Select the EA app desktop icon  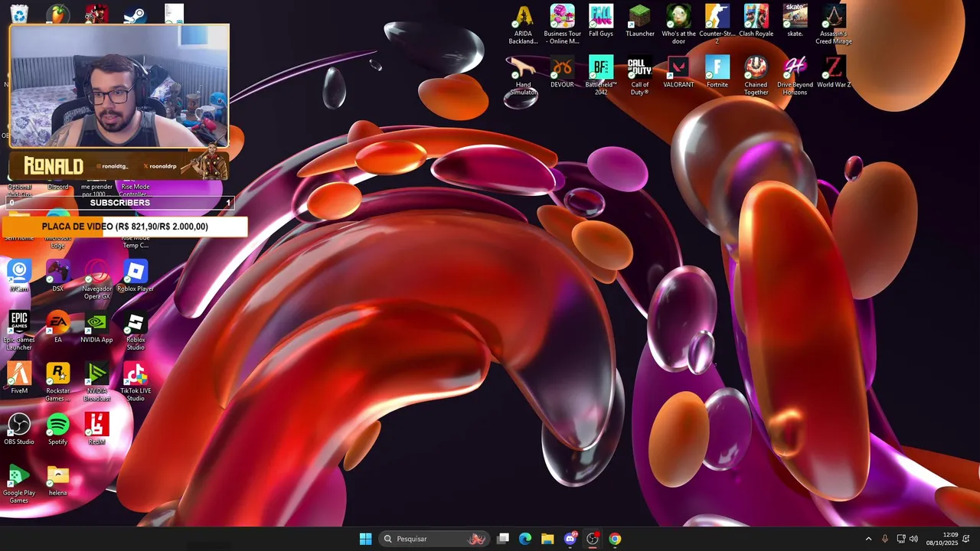[58, 327]
